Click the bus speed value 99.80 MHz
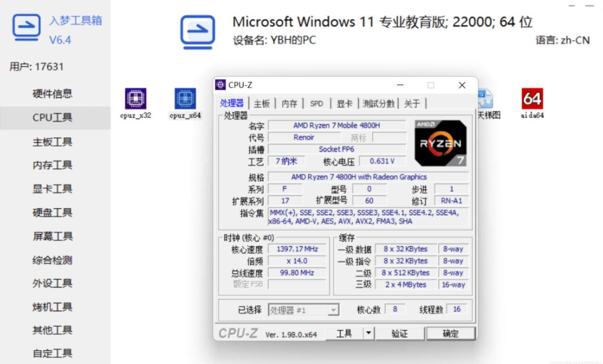Image resolution: width=603 pixels, height=364 pixels. pos(297,273)
